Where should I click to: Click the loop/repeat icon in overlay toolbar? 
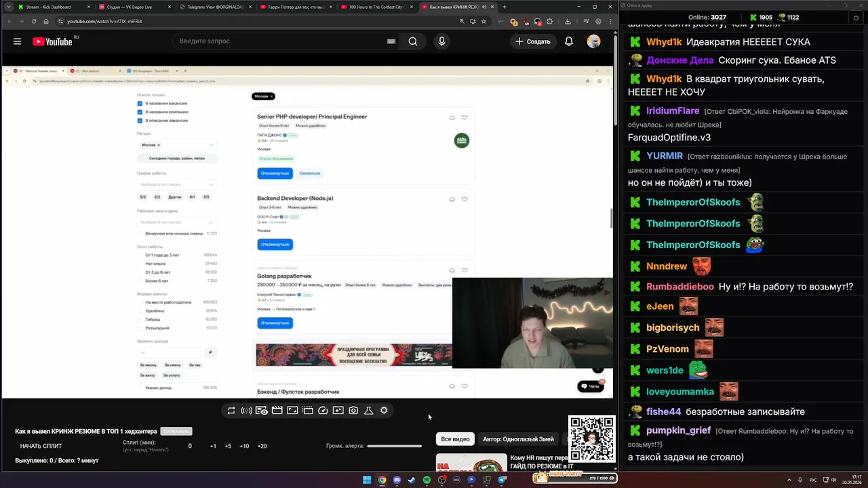(x=231, y=411)
